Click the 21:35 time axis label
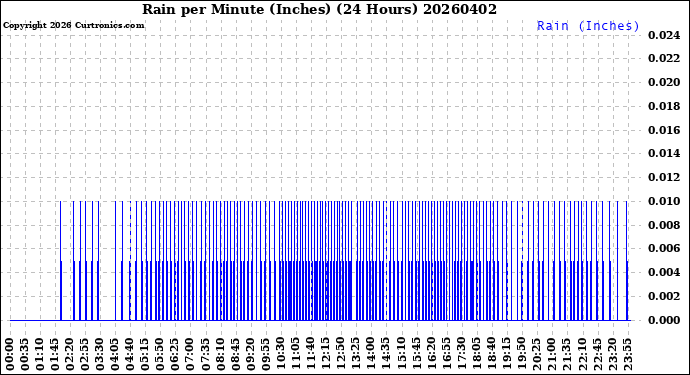The width and height of the screenshot is (690, 375). (x=567, y=354)
